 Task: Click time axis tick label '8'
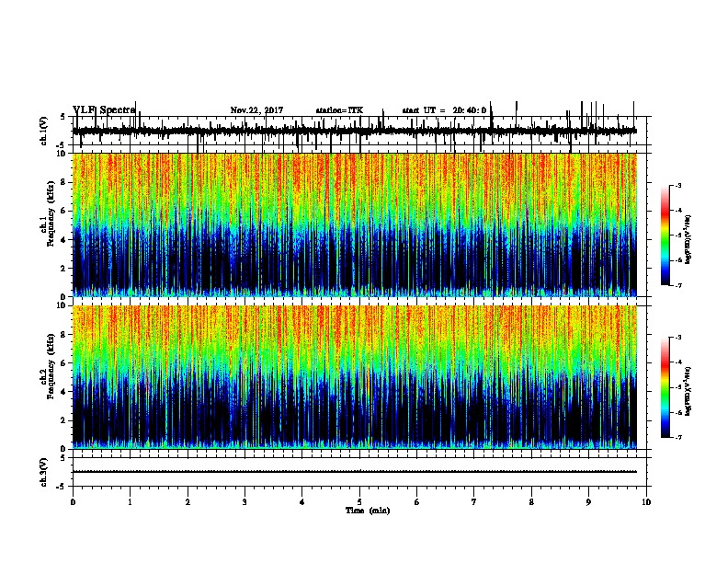pyautogui.click(x=531, y=502)
